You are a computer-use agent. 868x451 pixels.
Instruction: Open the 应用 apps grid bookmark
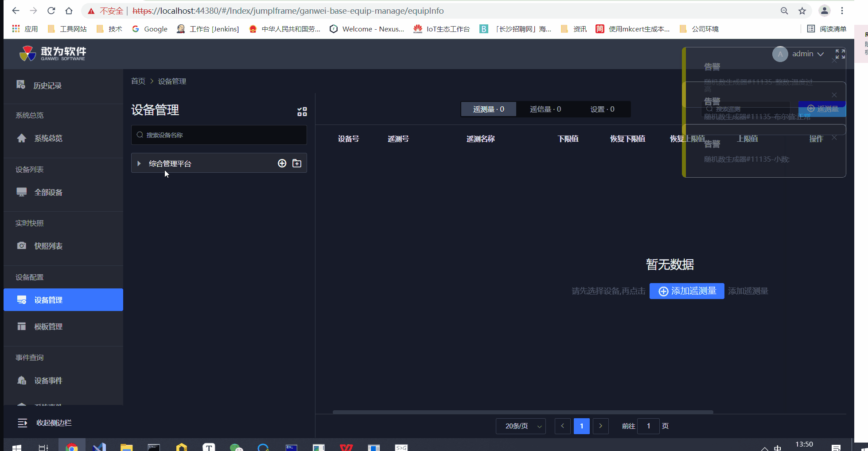tap(25, 29)
